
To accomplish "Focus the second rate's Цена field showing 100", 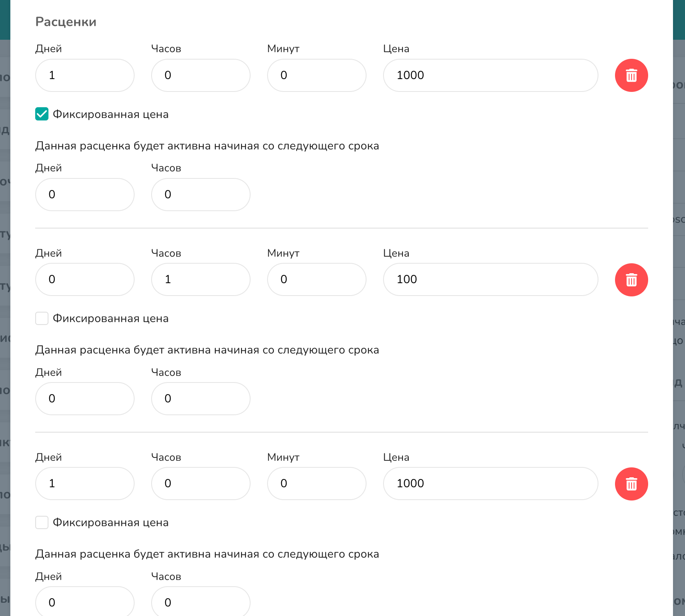I will 491,279.
